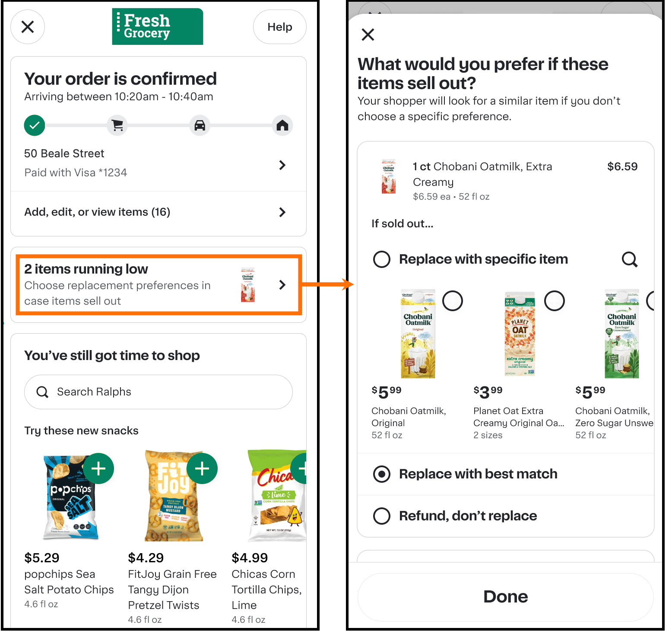Expand Add, edit, or view items

coord(282,212)
